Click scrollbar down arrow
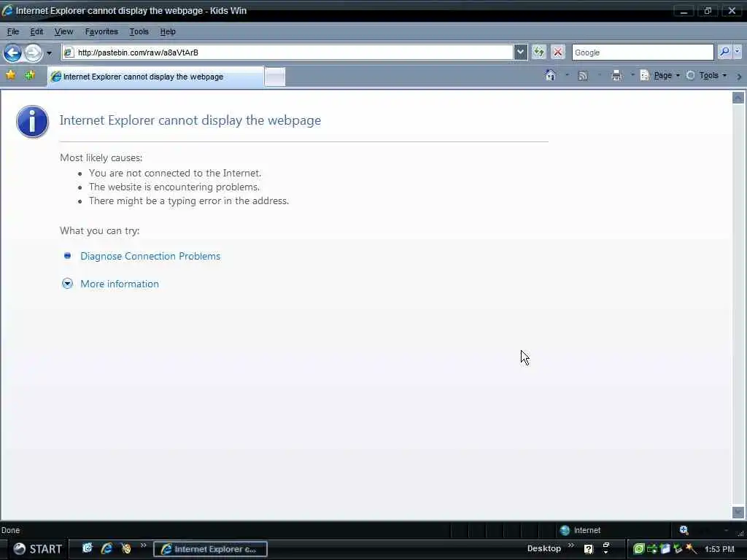The width and height of the screenshot is (747, 560). (x=738, y=513)
